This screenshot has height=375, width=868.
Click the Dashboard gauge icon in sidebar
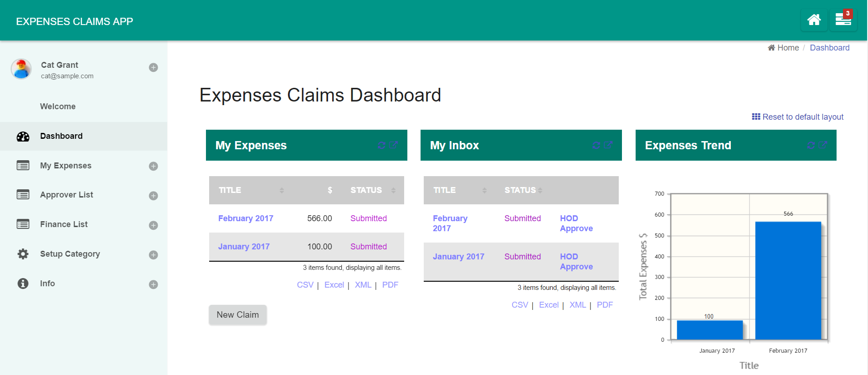pos(23,136)
